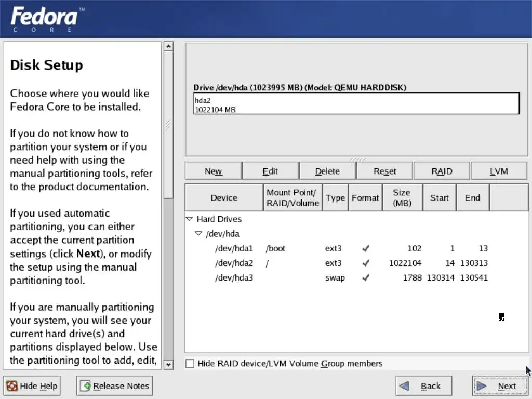Screen dimensions: 532x399
Task: Click the help panel scroll down arrow
Action: click(x=168, y=365)
